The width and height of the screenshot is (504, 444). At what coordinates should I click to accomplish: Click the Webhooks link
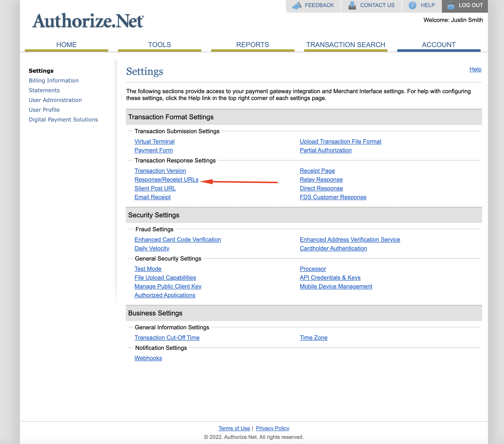[x=148, y=358]
